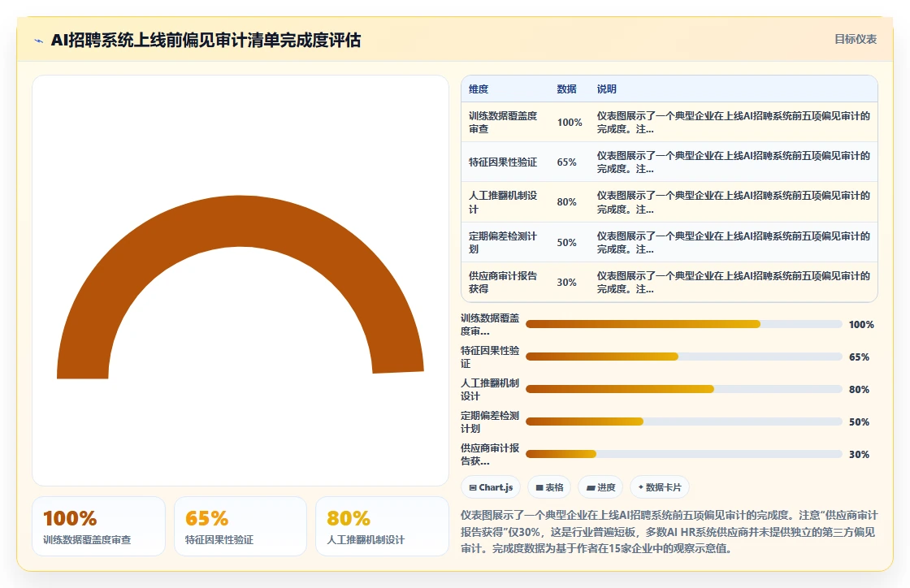Select the Chart.js chip
The image size is (910, 588).
tap(491, 487)
